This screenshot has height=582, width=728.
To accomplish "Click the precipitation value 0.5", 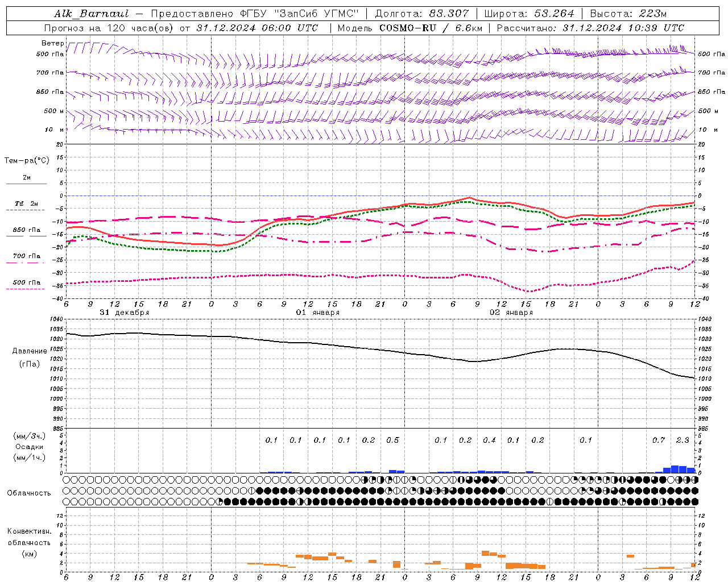I will pyautogui.click(x=392, y=440).
